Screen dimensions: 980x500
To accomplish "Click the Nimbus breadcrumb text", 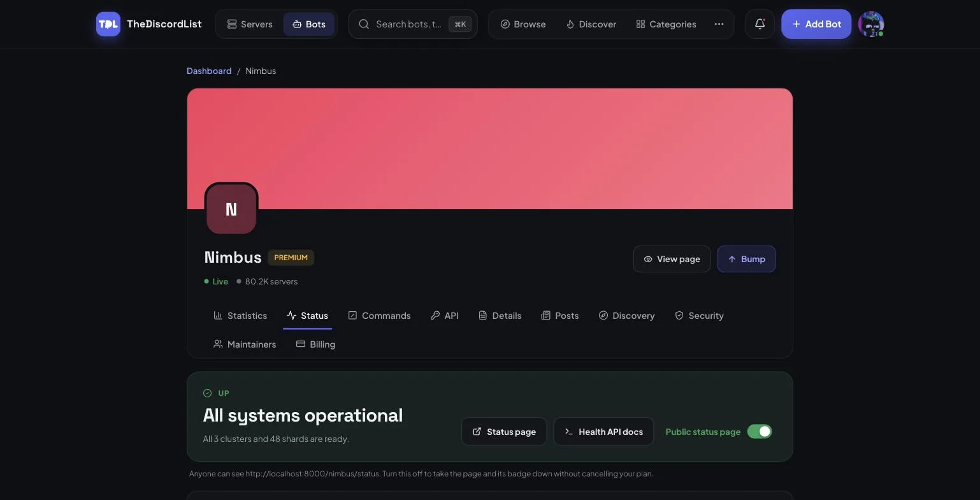I will coord(261,71).
